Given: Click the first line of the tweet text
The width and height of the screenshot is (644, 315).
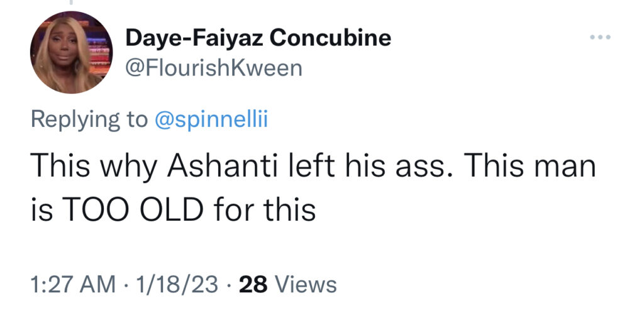Looking at the screenshot, I should click(x=313, y=168).
